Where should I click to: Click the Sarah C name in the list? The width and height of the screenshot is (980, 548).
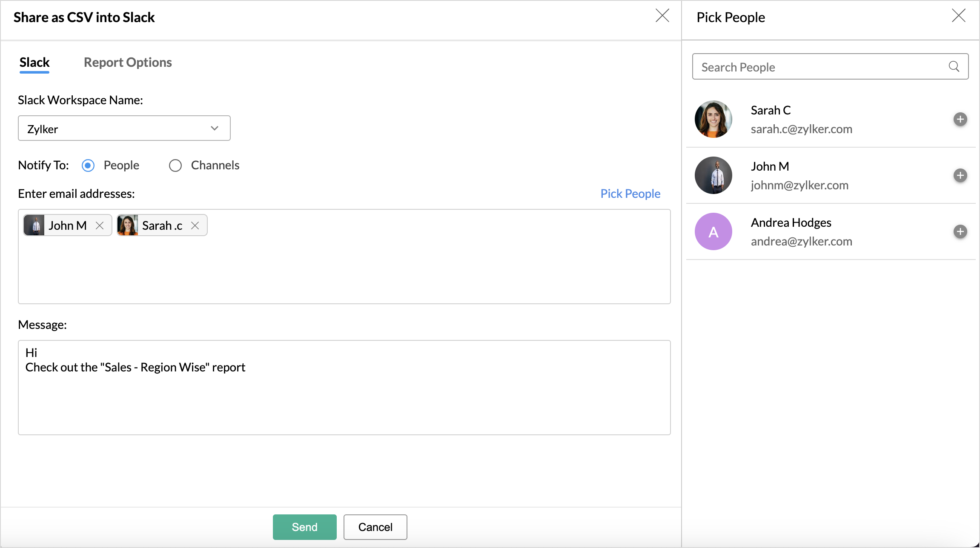[771, 110]
